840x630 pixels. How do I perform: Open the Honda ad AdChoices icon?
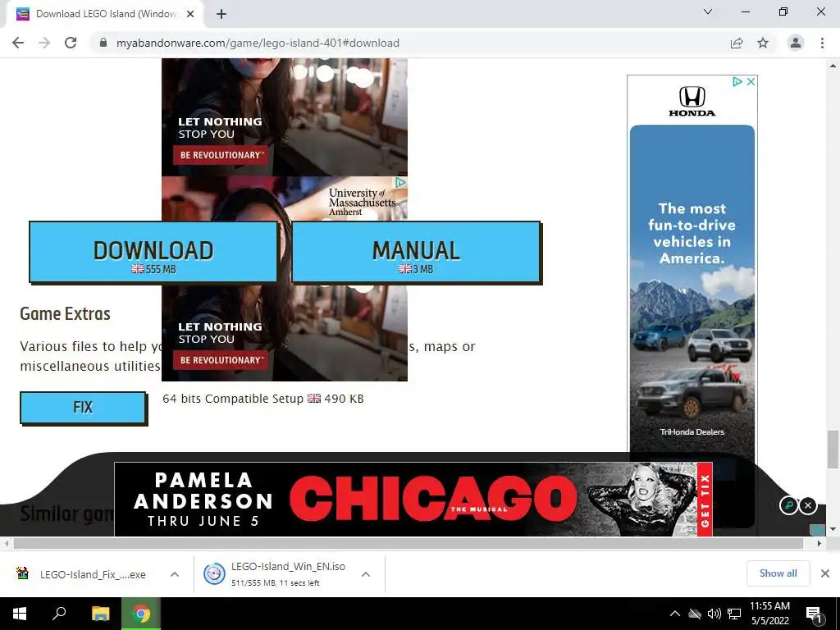(x=737, y=81)
